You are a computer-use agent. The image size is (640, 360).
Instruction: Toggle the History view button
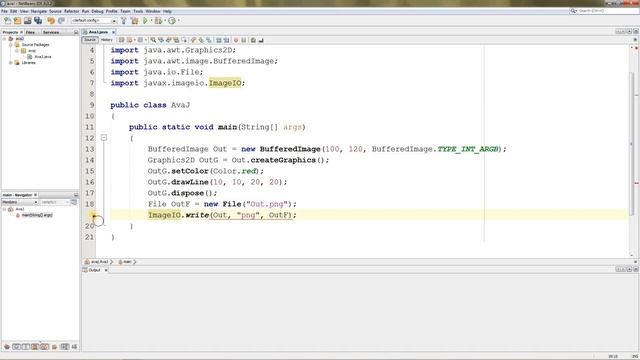pyautogui.click(x=107, y=40)
